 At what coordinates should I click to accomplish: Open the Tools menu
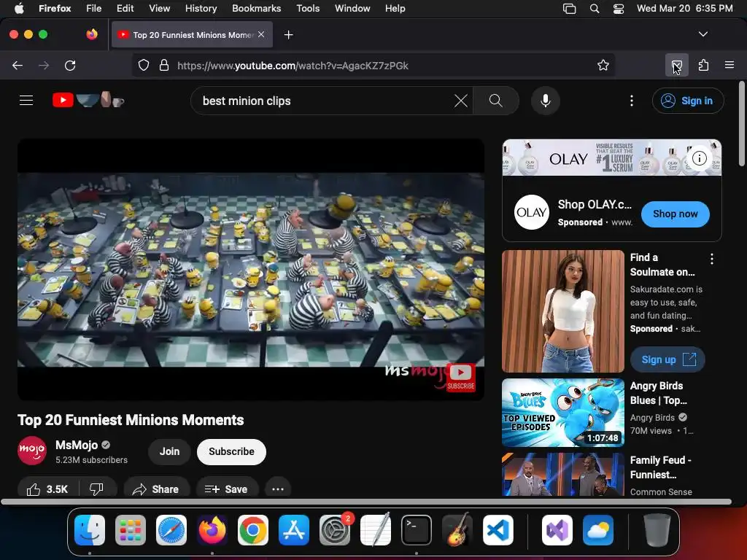tap(308, 8)
